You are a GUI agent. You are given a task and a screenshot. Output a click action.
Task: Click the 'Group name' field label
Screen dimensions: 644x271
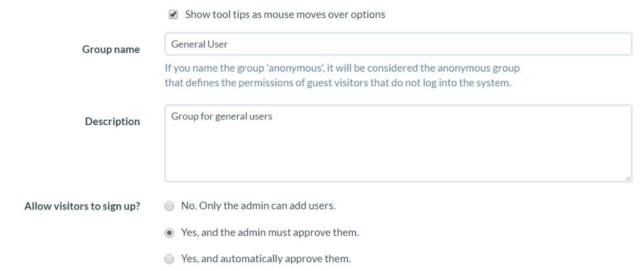(111, 49)
